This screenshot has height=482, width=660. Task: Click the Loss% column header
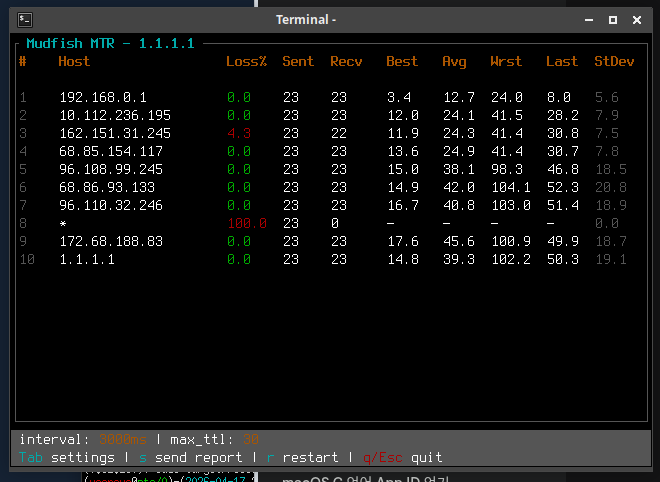pyautogui.click(x=246, y=61)
